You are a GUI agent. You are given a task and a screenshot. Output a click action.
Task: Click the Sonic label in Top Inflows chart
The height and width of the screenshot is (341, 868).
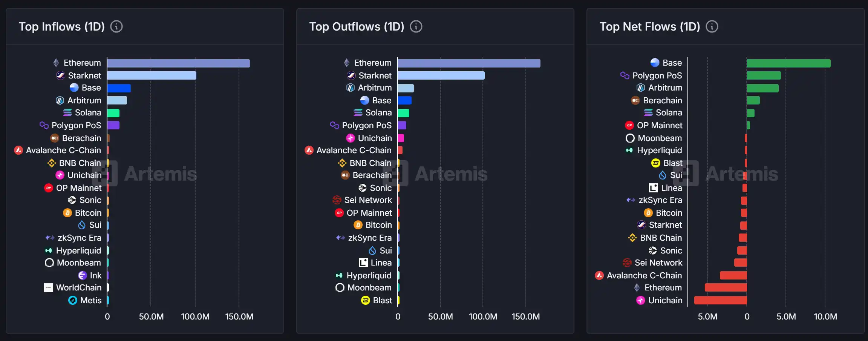point(90,200)
